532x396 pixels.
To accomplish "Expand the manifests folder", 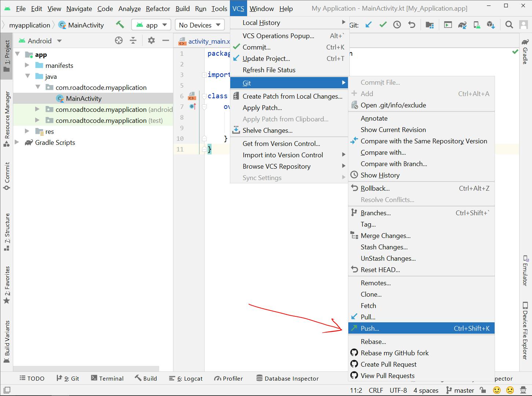I will (x=27, y=65).
